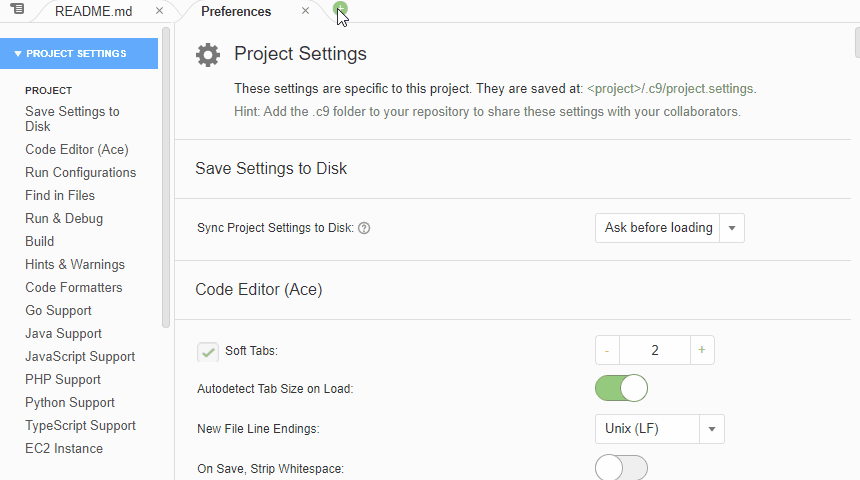Open the Ask before loading dropdown
The width and height of the screenshot is (860, 480).
coord(670,228)
